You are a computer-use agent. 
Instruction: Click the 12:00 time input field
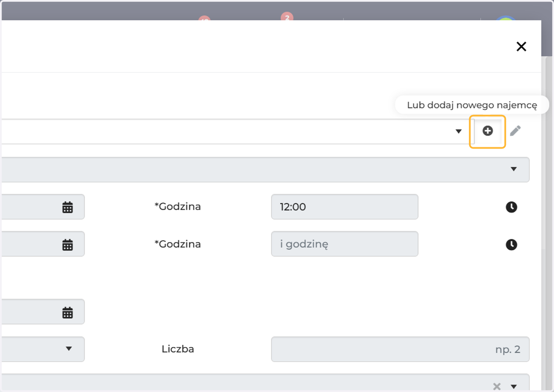[344, 207]
